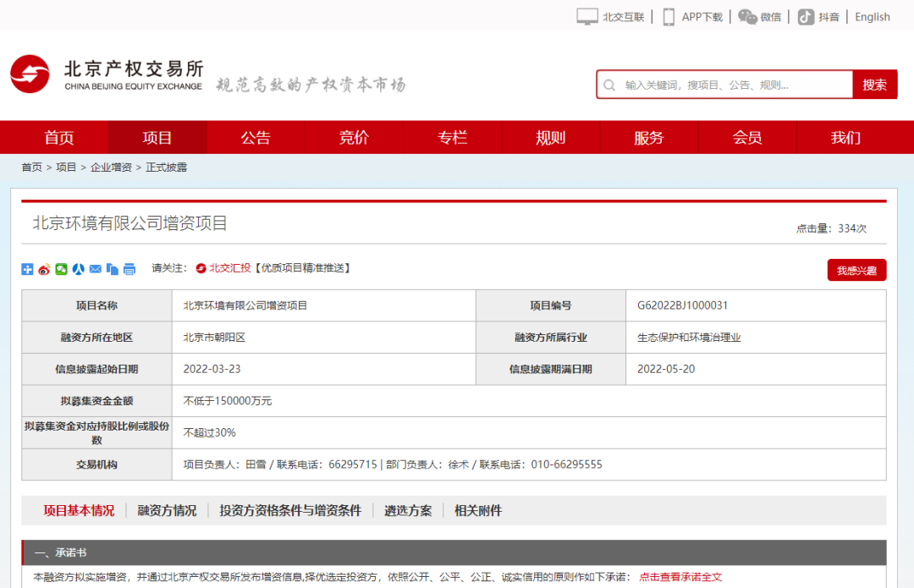
Task: Click the Renren share icon
Action: point(78,269)
